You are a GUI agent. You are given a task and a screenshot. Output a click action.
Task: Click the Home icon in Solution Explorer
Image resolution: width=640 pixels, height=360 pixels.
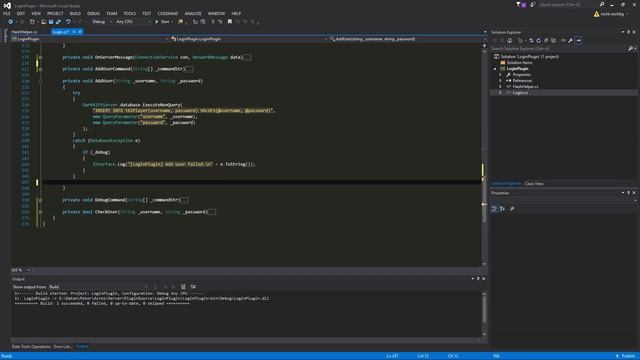tap(510, 40)
